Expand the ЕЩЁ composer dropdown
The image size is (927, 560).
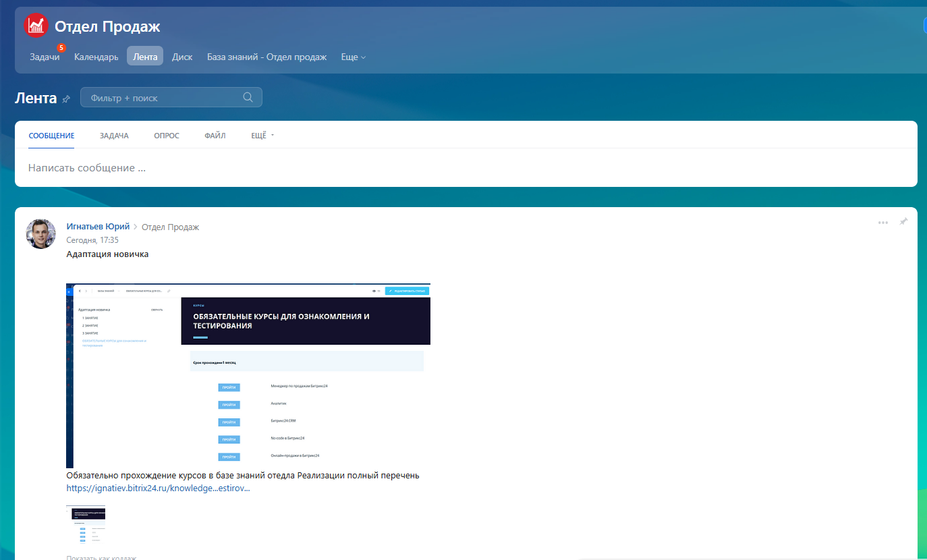(x=262, y=136)
